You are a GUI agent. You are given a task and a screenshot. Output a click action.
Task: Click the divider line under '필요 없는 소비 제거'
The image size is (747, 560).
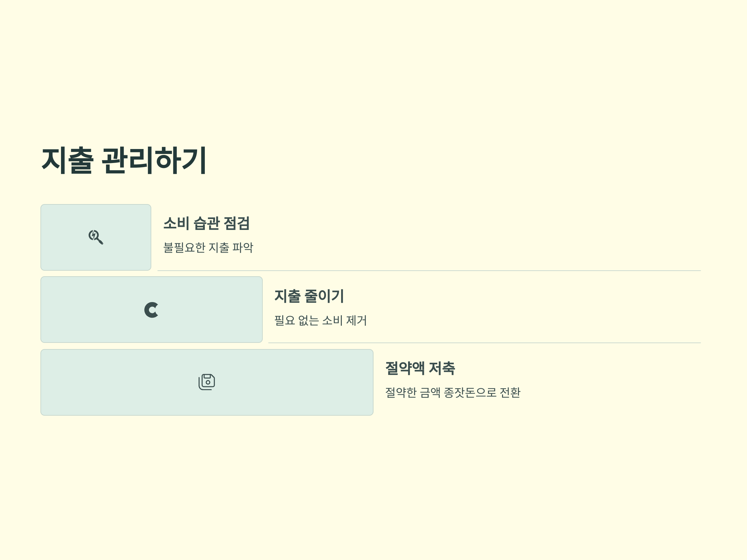(485, 343)
